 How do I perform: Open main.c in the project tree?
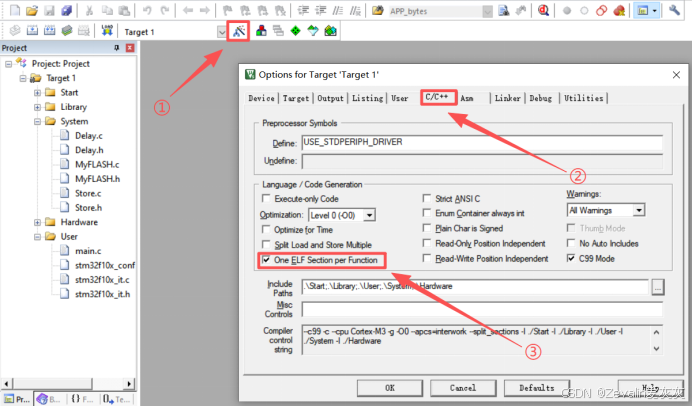click(x=88, y=251)
